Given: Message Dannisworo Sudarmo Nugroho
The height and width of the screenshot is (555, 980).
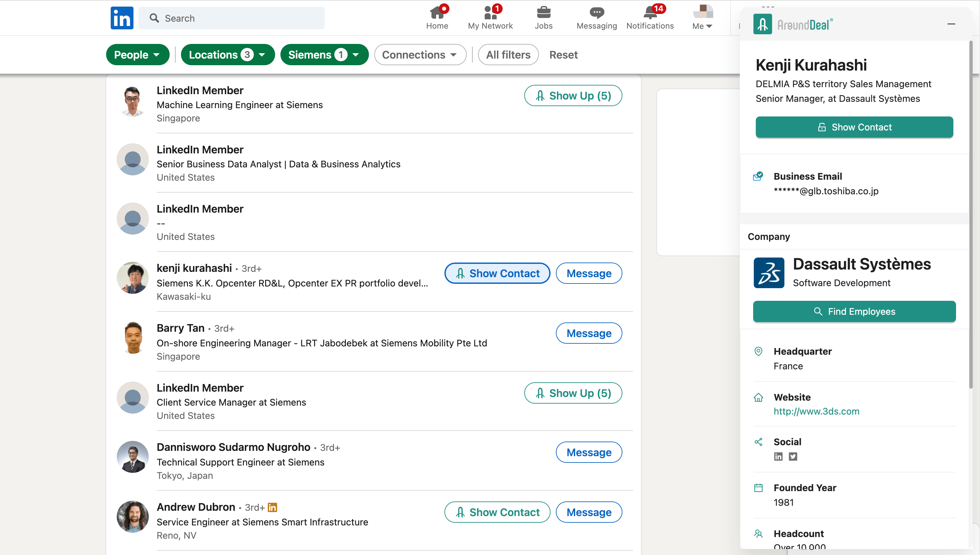Looking at the screenshot, I should click(x=589, y=453).
